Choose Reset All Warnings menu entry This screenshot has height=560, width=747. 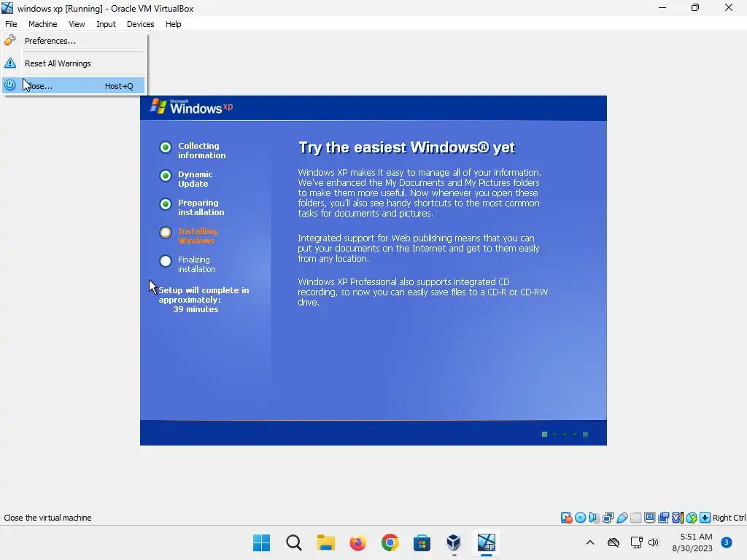[74, 63]
